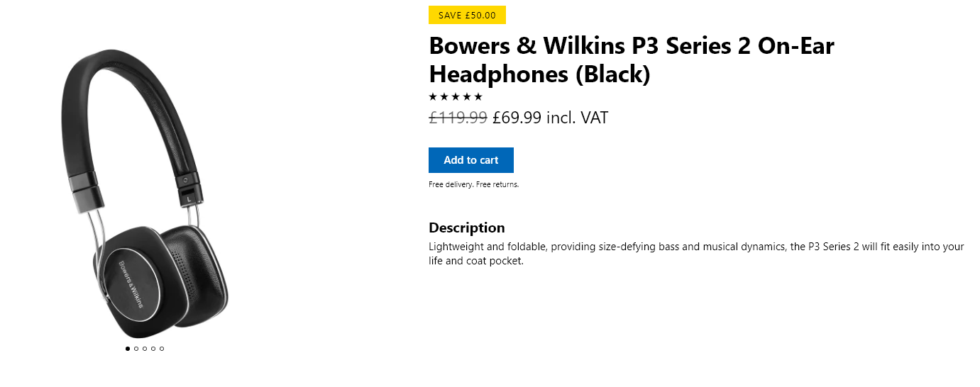Select the fifth image carousel dot

162,349
